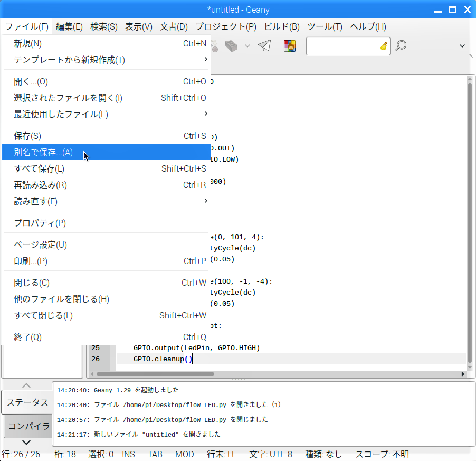Open the 文書(D) menu

point(174,27)
